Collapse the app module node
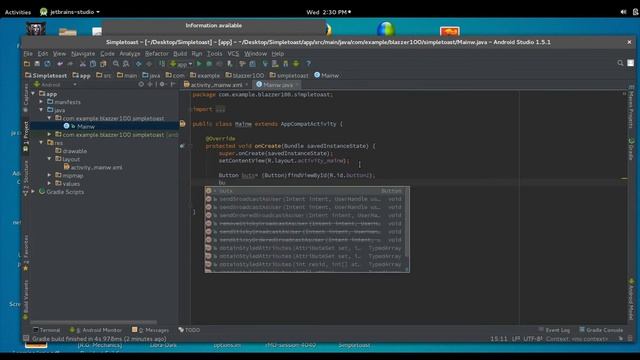The height and width of the screenshot is (360, 640). 33,93
